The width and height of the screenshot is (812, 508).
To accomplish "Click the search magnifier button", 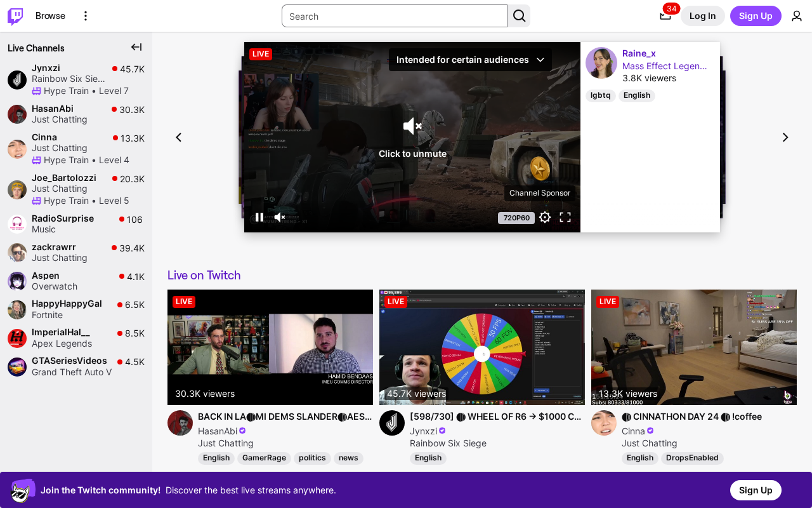I will 519,16.
